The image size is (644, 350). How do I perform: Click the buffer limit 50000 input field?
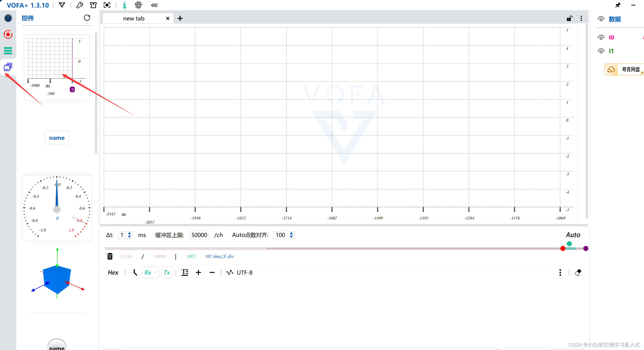(199, 235)
